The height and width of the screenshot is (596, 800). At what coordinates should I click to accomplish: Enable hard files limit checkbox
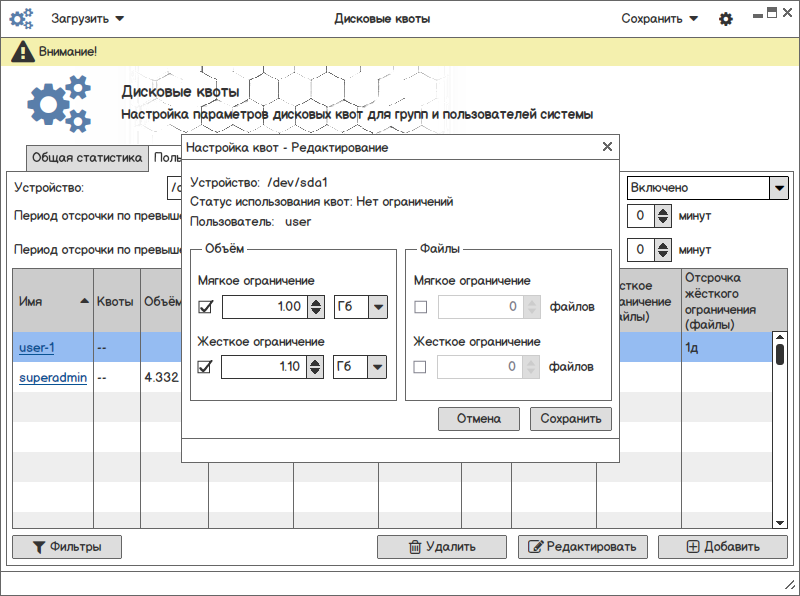419,367
